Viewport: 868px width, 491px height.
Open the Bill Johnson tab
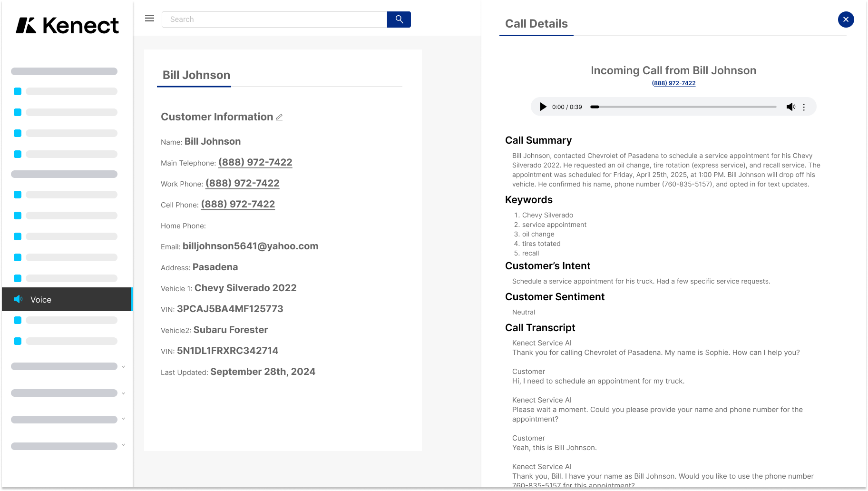pos(196,75)
